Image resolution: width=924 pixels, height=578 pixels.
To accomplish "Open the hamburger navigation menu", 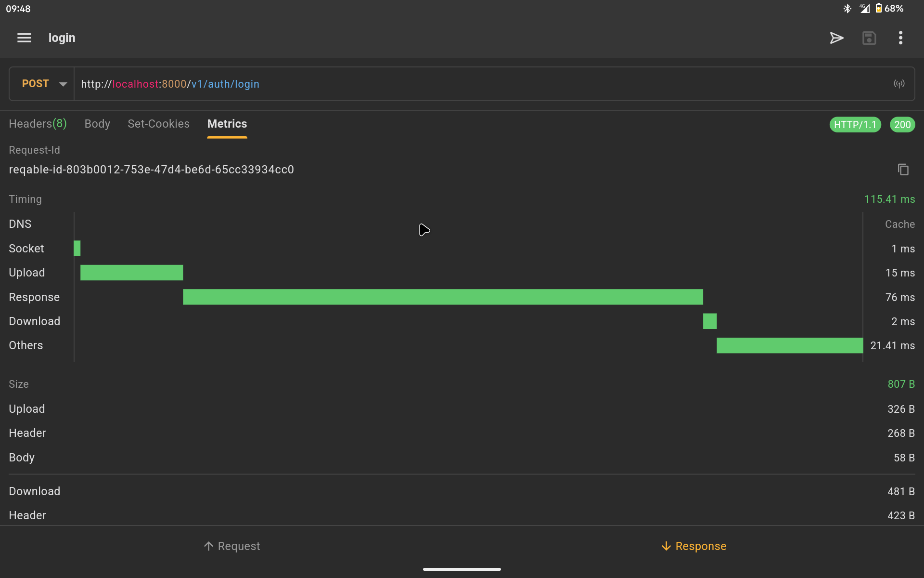I will point(24,38).
